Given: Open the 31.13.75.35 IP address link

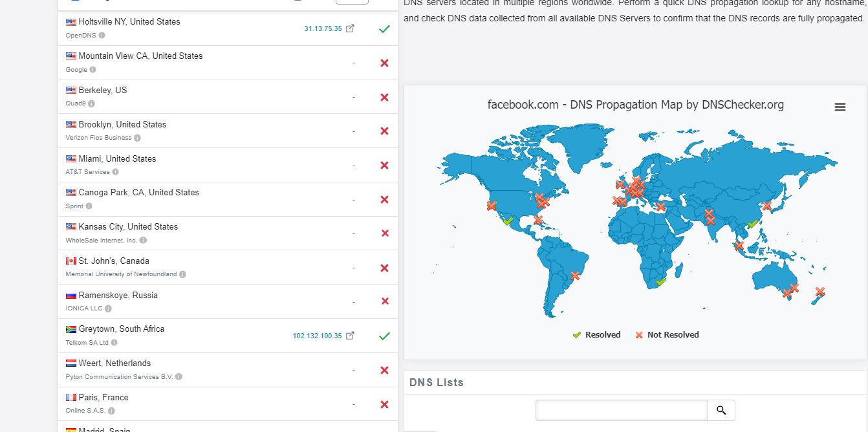Looking at the screenshot, I should 323,28.
